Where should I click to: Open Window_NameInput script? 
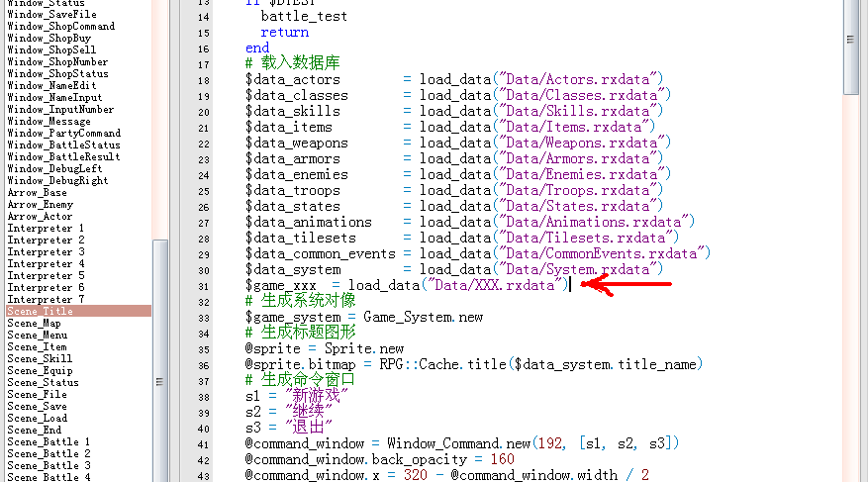(54, 97)
